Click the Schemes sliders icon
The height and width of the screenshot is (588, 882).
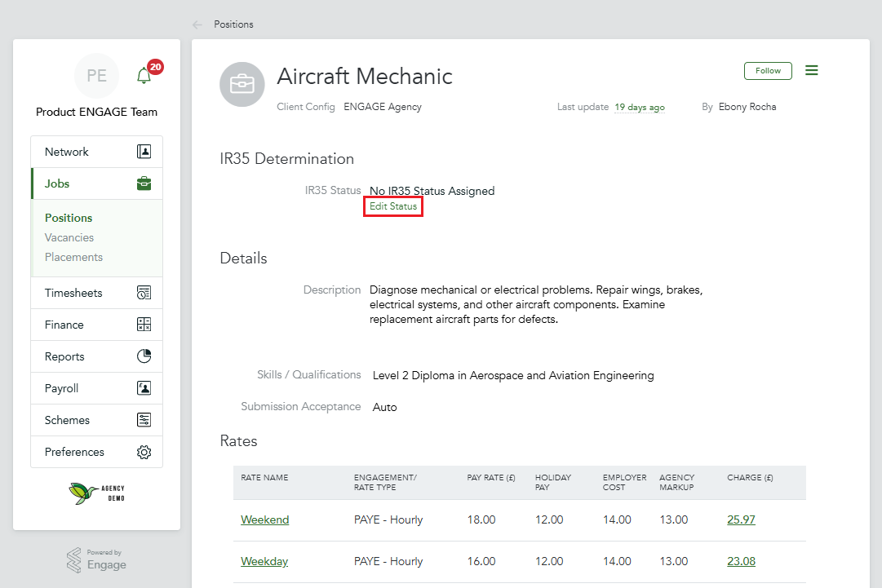tap(144, 420)
